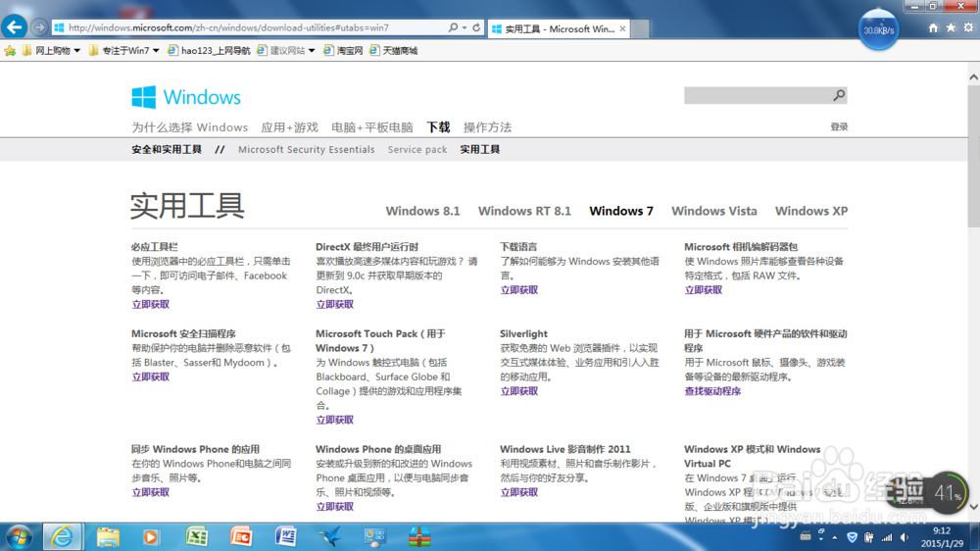Show hidden tray icons arrow
Image resolution: width=980 pixels, height=551 pixels.
pos(834,537)
